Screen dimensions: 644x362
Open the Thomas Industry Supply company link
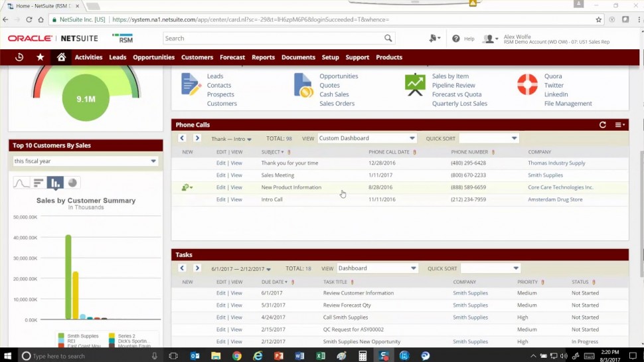coord(556,163)
